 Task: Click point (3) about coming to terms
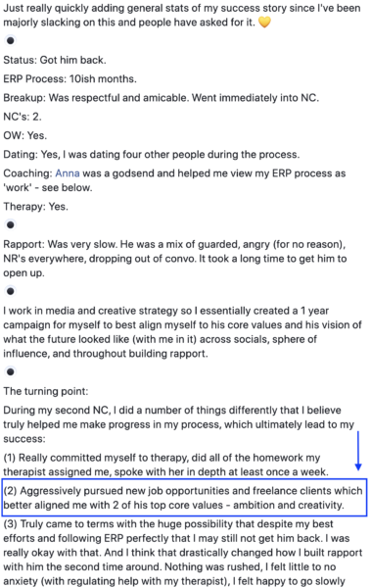183,553
